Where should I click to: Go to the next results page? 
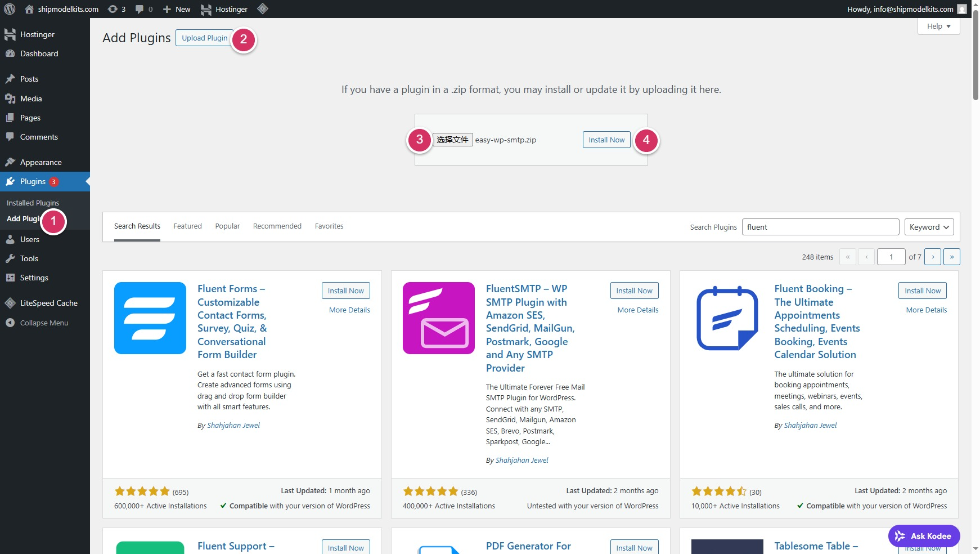click(933, 257)
